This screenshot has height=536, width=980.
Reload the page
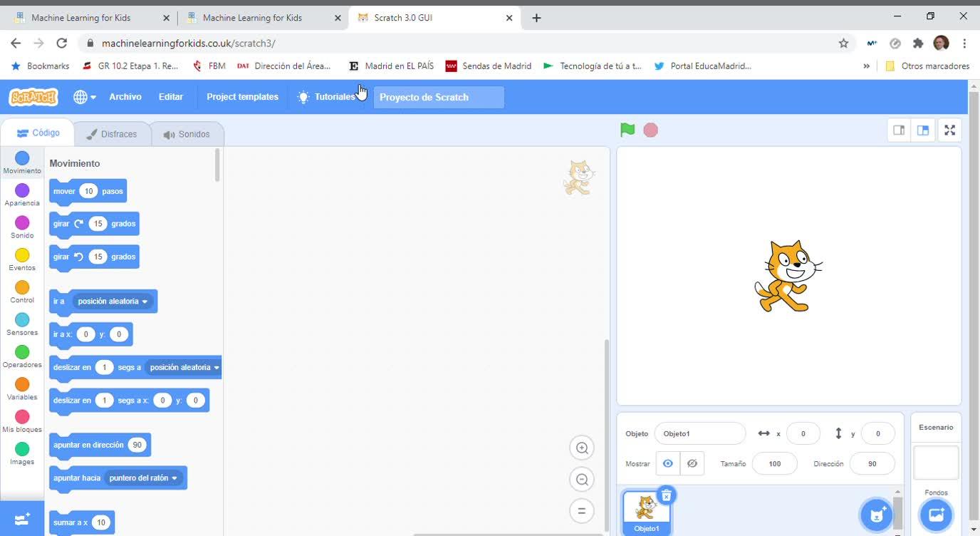pos(62,43)
